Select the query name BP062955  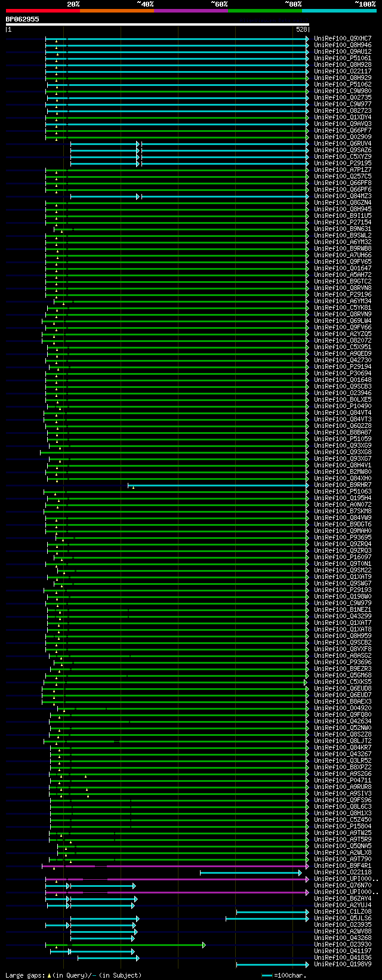tap(23, 19)
